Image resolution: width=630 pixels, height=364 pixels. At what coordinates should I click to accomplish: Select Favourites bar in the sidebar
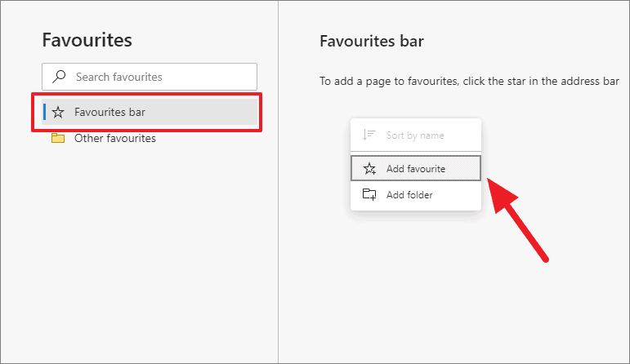150,112
